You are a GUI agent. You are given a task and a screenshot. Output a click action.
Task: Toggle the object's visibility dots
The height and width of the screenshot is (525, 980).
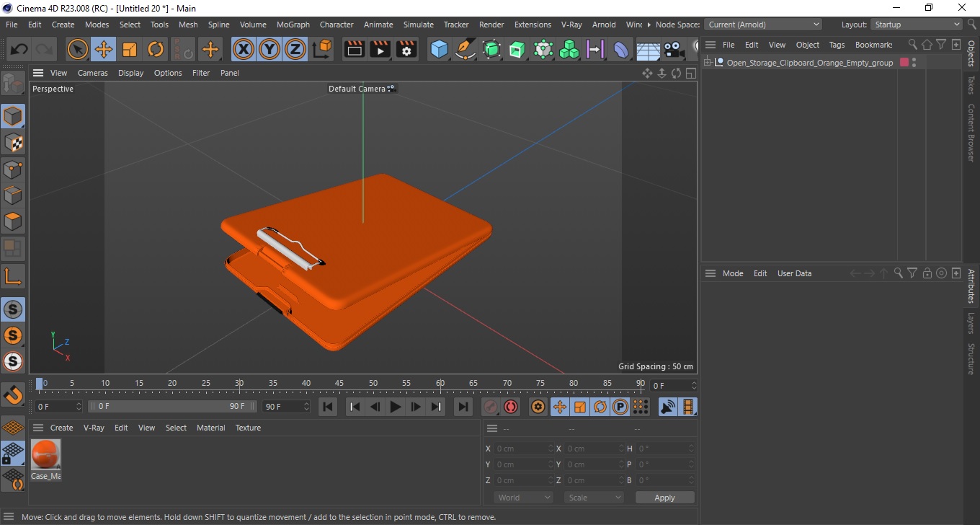click(914, 63)
